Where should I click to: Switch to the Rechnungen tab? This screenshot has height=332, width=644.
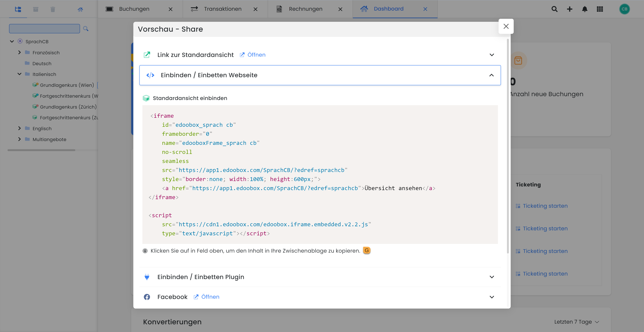305,9
